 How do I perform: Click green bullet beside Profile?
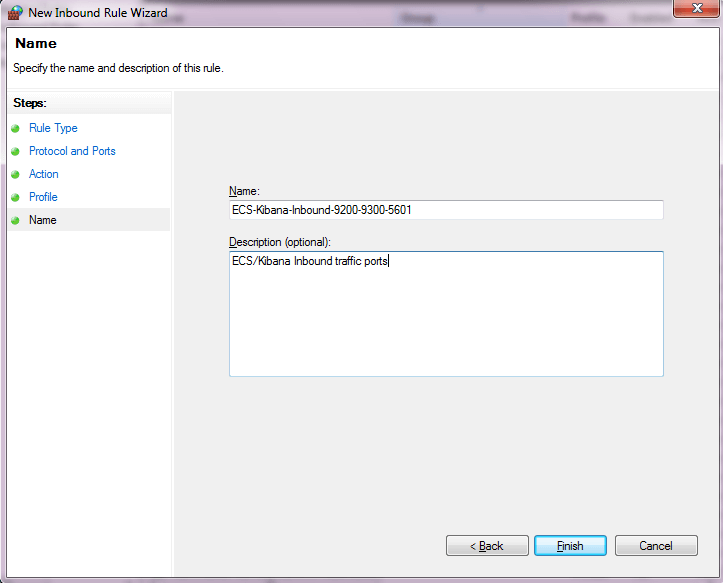(15, 197)
